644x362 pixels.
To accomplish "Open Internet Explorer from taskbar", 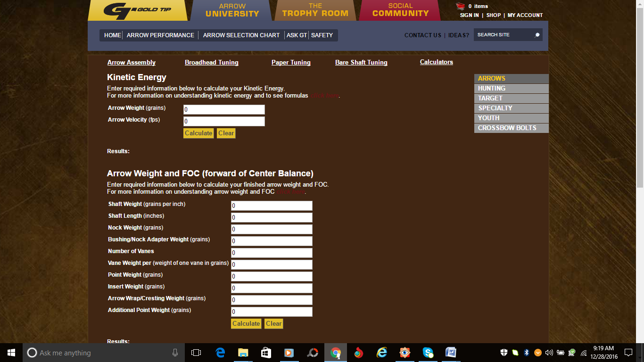I will [x=382, y=353].
